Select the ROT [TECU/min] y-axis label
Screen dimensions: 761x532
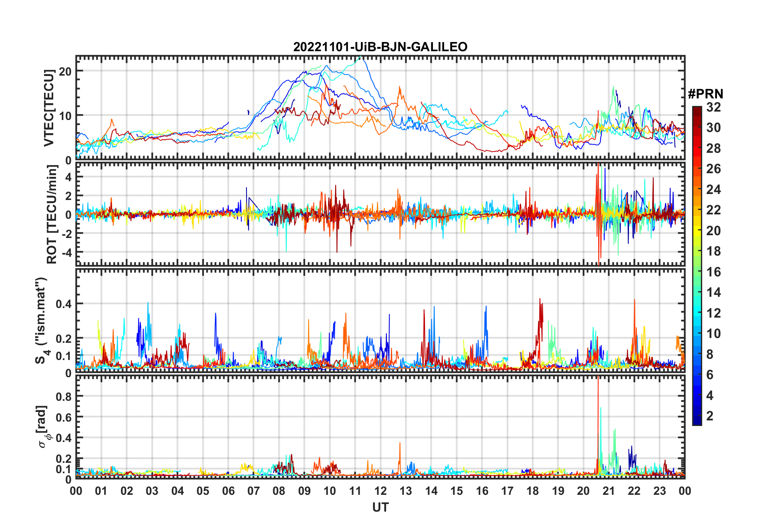pyautogui.click(x=52, y=214)
